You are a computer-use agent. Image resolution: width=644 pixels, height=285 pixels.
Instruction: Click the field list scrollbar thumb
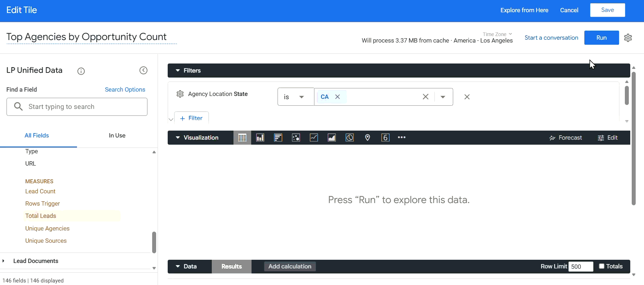(x=154, y=242)
